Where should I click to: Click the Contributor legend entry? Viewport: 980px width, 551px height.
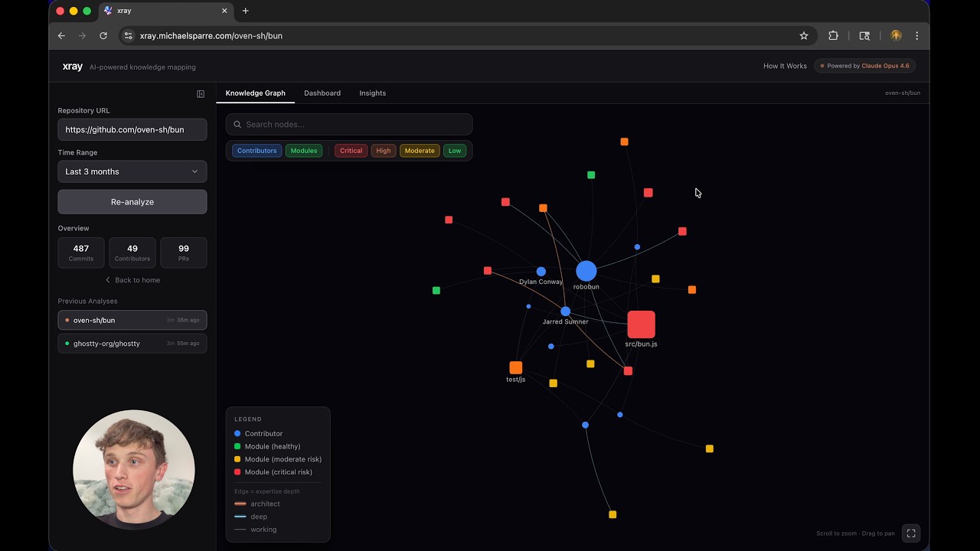tap(259, 434)
